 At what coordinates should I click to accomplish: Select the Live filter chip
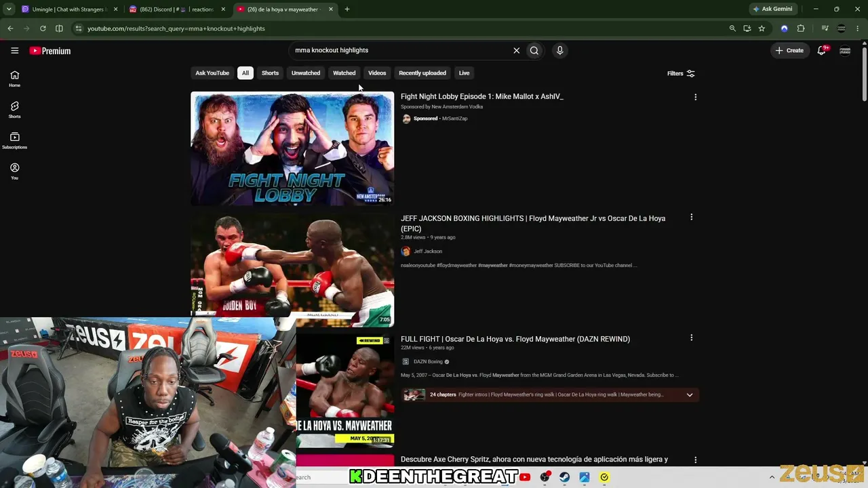(464, 73)
